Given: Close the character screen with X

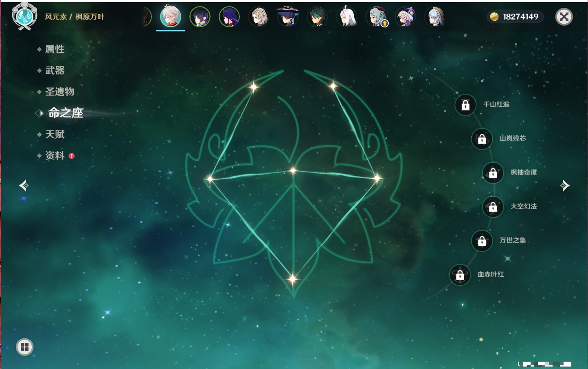Looking at the screenshot, I should (564, 17).
